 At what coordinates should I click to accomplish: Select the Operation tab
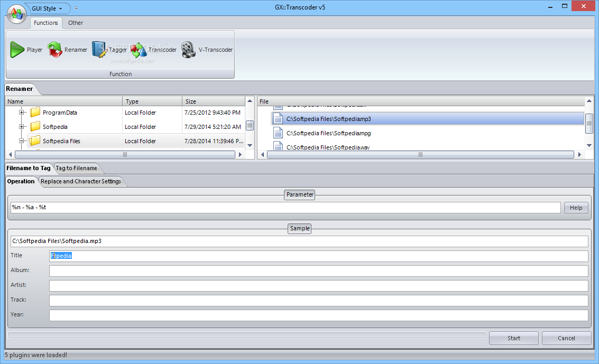pyautogui.click(x=21, y=182)
